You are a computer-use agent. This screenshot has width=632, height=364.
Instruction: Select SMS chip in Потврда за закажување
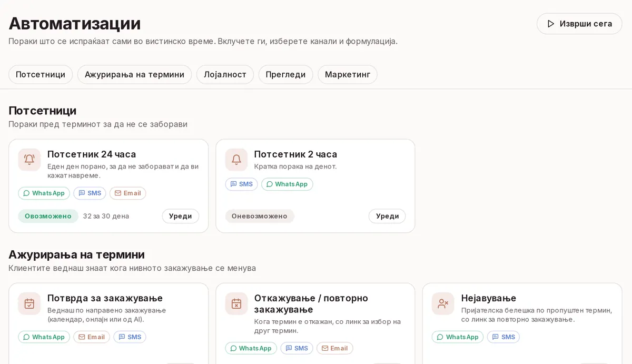130,337
